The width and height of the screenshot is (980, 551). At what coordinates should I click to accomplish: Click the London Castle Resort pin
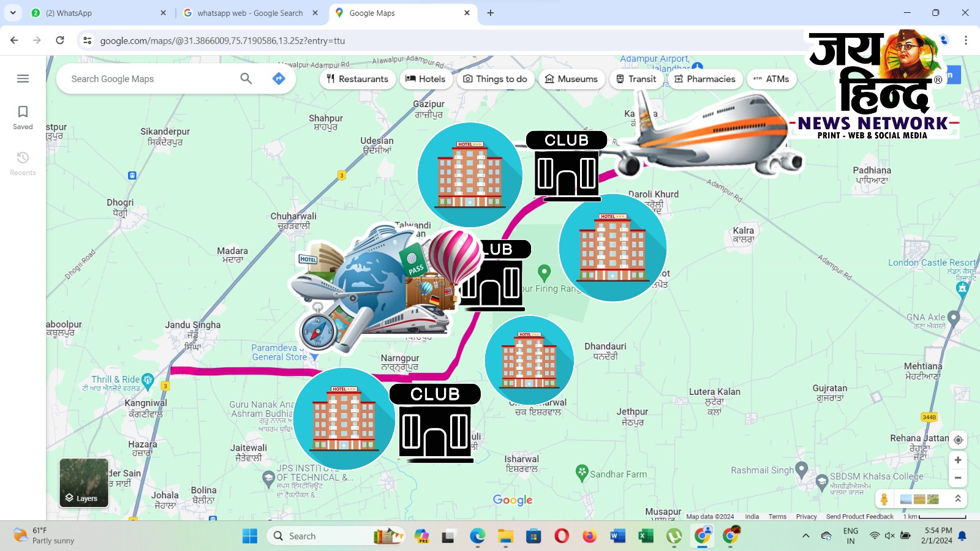pyautogui.click(x=962, y=289)
